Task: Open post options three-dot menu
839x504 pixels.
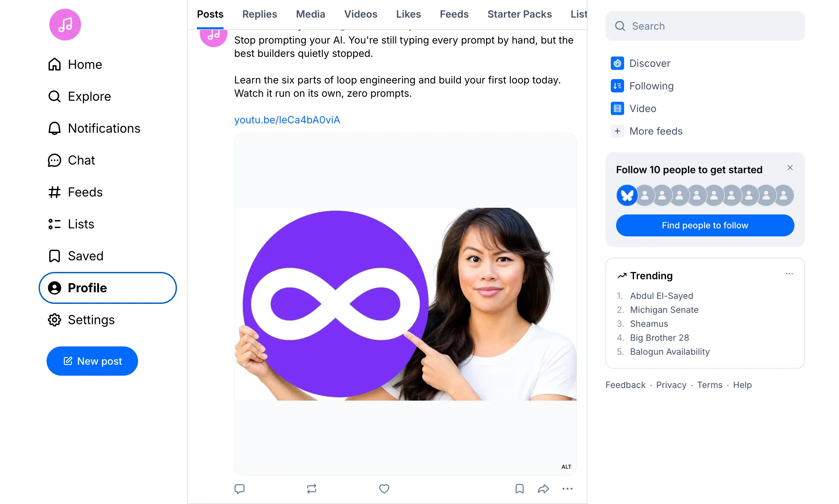Action: click(567, 489)
